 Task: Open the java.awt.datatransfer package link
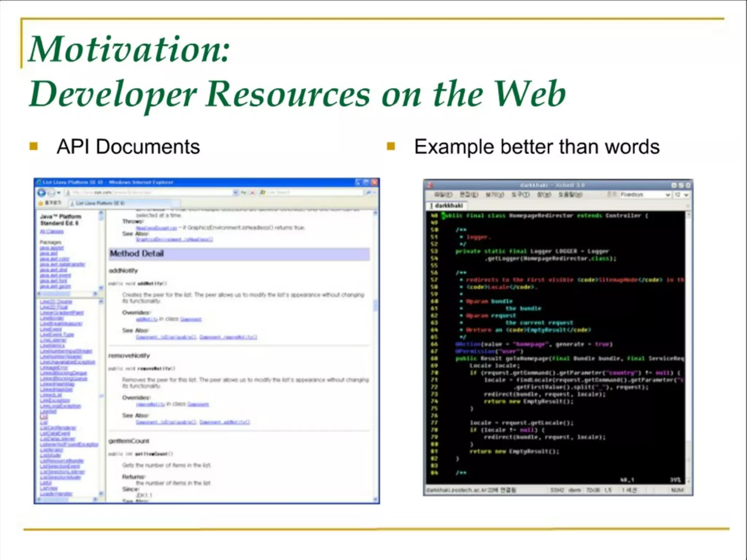point(62,264)
